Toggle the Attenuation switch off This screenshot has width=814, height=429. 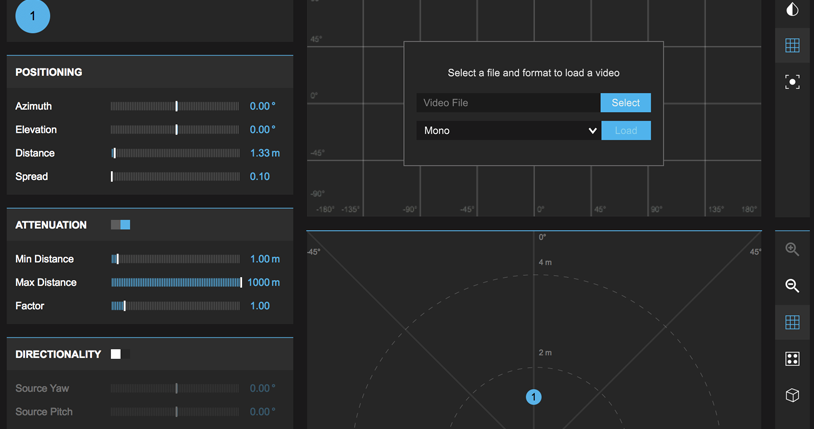pyautogui.click(x=121, y=225)
